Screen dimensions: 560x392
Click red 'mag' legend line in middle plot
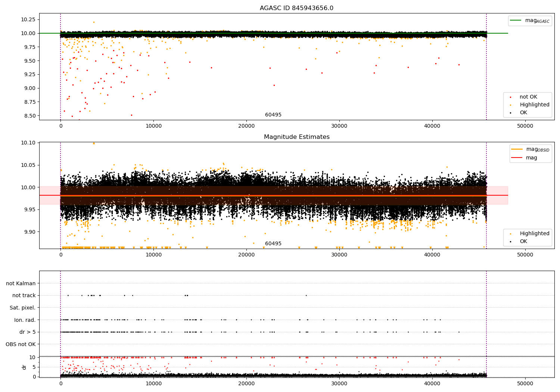coord(517,158)
